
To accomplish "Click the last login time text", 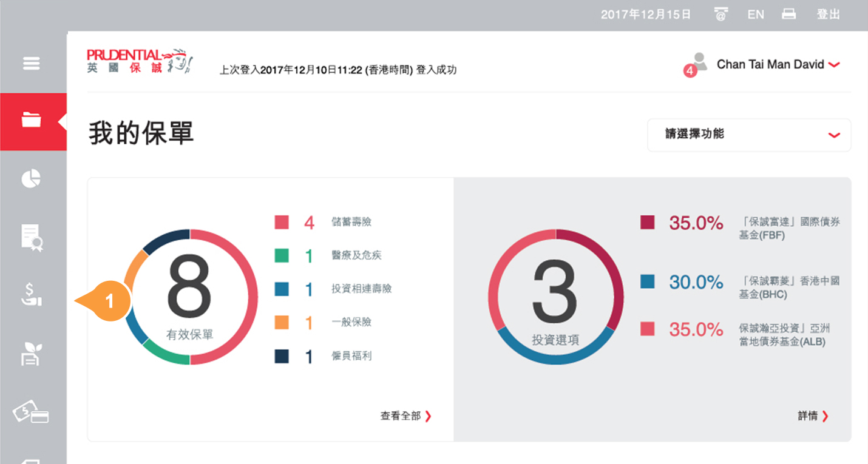I will pyautogui.click(x=338, y=70).
